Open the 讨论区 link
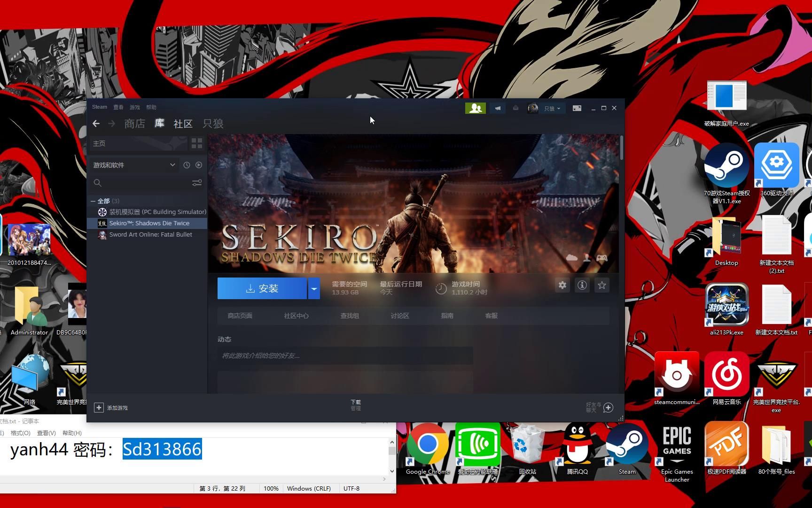This screenshot has height=508, width=812. click(400, 316)
